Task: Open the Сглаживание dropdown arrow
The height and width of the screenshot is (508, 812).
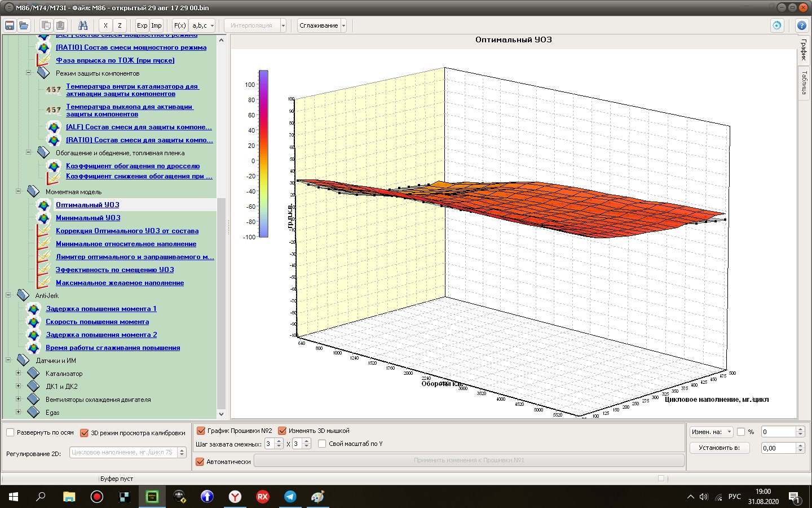Action: [343, 25]
